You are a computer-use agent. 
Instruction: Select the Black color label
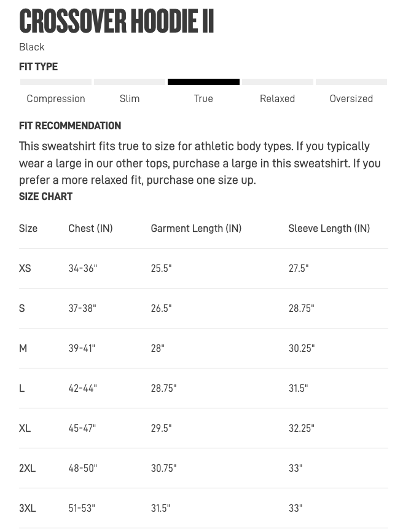[31, 47]
